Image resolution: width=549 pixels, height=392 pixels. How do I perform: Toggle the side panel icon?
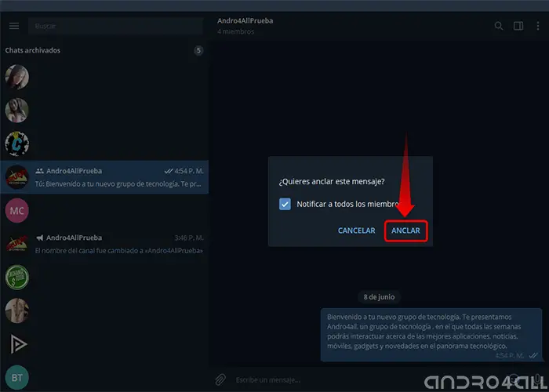518,26
